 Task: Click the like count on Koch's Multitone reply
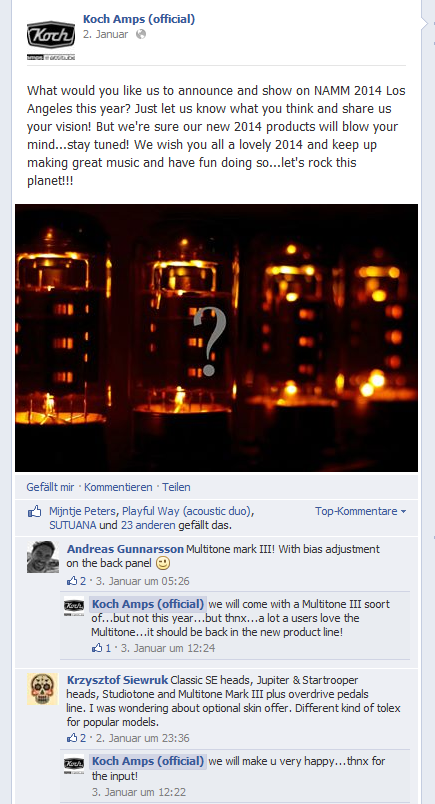pyautogui.click(x=101, y=648)
